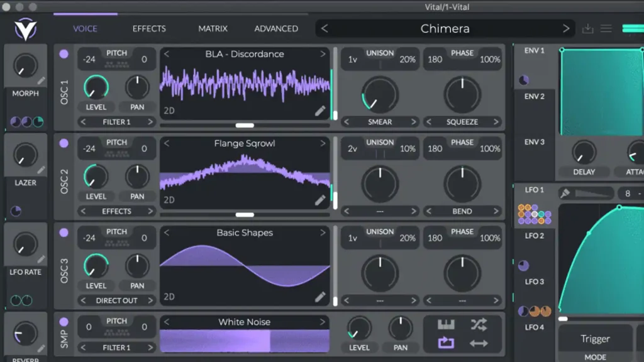Viewport: 644px width, 362px height.
Task: Next OSC 1 FILTER 1 routing
Action: pos(150,122)
